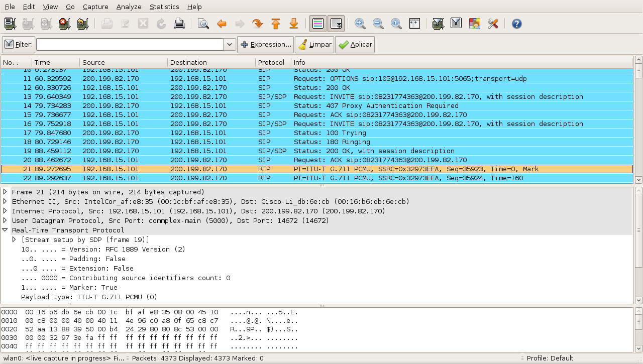Sort packets by the Time column
The height and width of the screenshot is (364, 643).
[x=56, y=62]
